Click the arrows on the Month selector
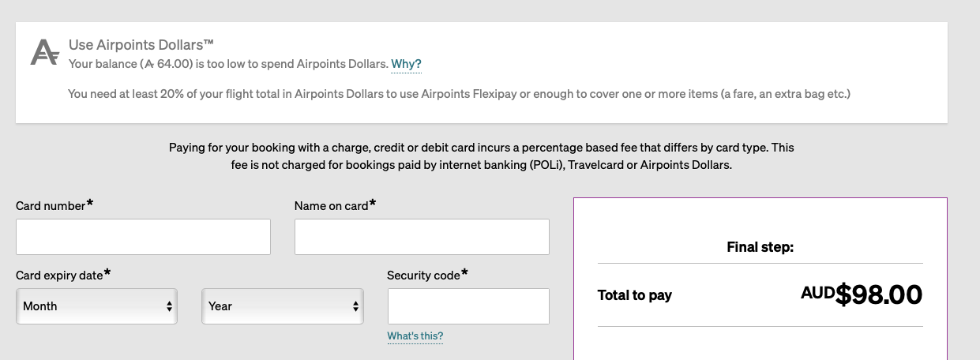This screenshot has width=980, height=360. (169, 306)
